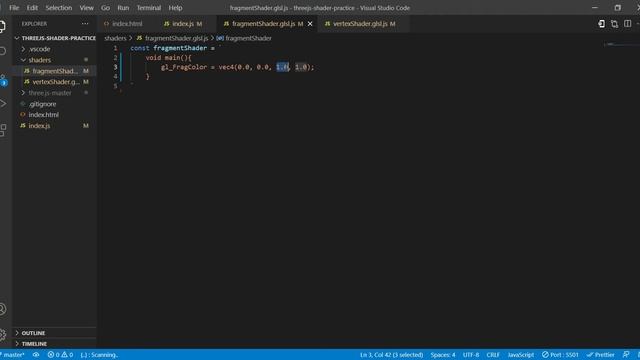This screenshot has width=640, height=360.
Task: Click Scanning status bar item
Action: point(99,355)
